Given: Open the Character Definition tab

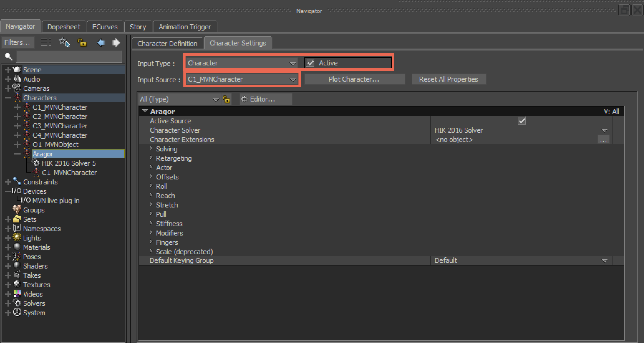Looking at the screenshot, I should point(167,43).
